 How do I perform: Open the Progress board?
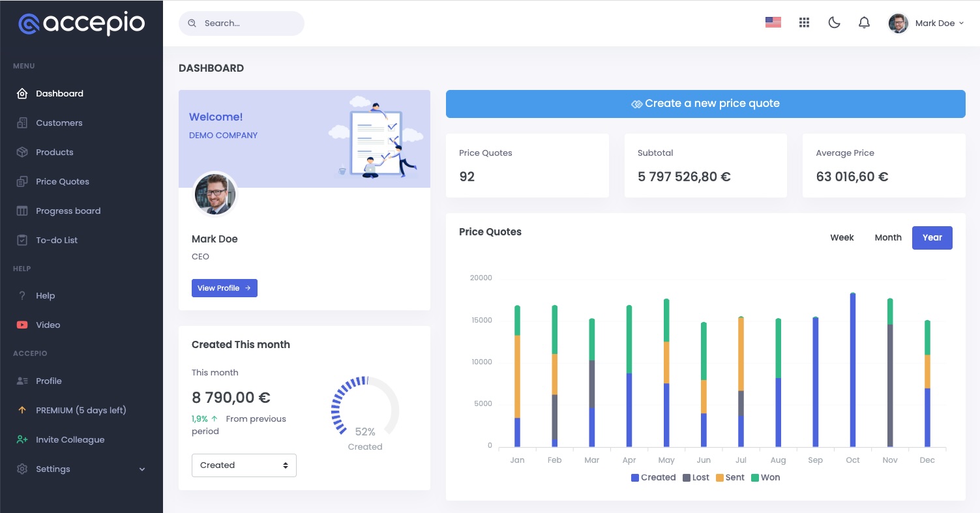click(68, 211)
